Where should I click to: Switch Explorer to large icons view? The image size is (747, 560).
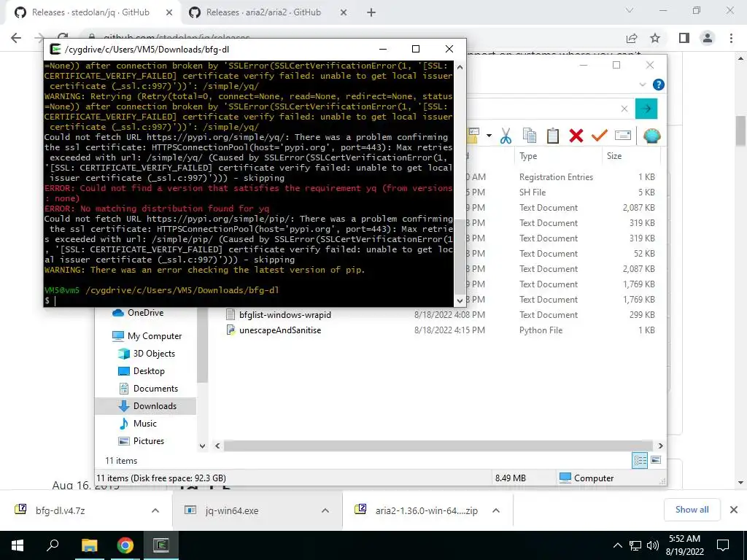click(x=656, y=460)
